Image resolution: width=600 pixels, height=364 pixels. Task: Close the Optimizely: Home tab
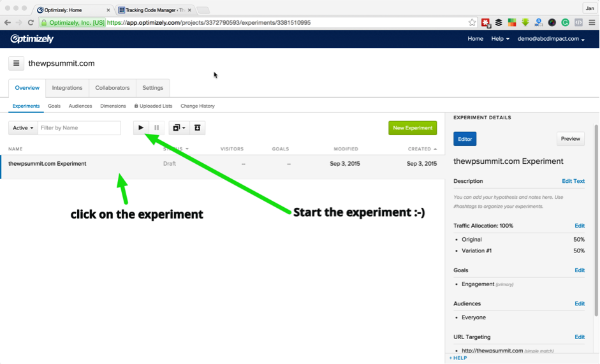click(x=108, y=10)
